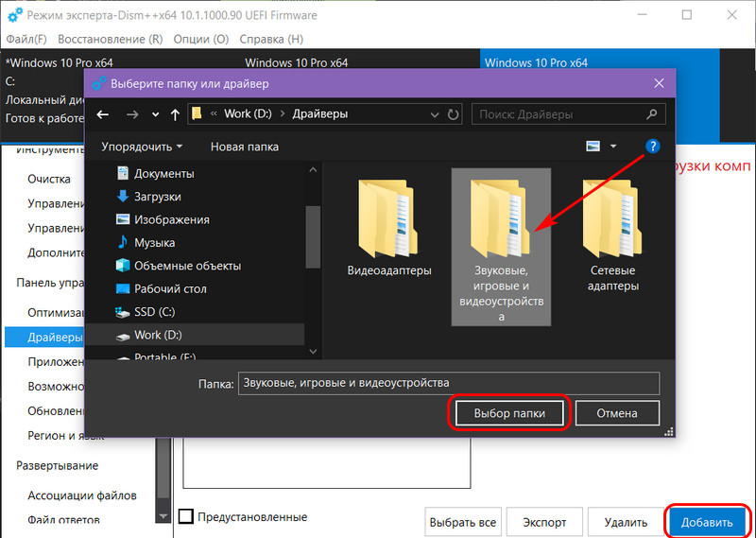
Task: Refresh the Драйверы folder view
Action: tap(453, 114)
